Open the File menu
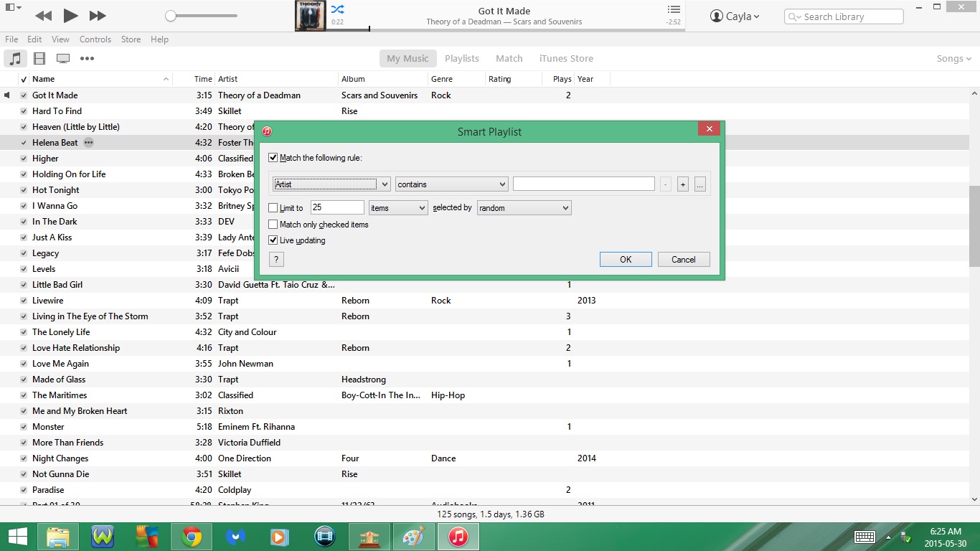The image size is (980, 551). click(11, 39)
